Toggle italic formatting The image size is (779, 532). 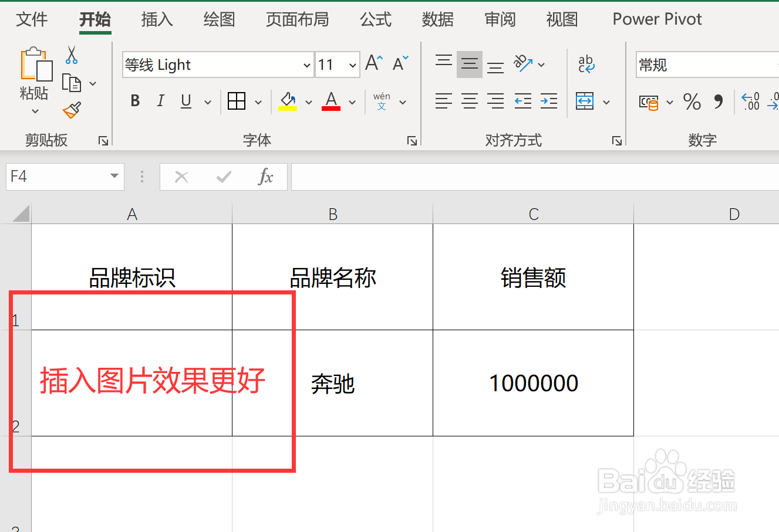click(160, 101)
